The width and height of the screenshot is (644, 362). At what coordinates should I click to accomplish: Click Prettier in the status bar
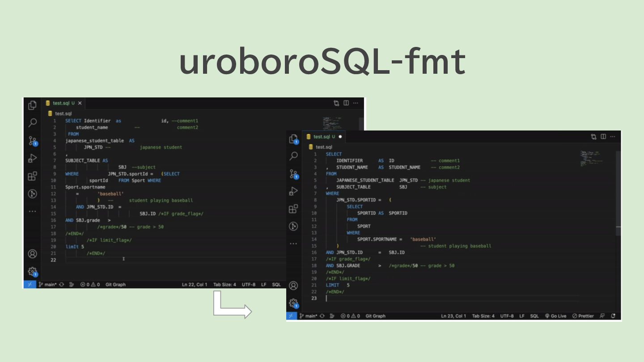pos(583,316)
